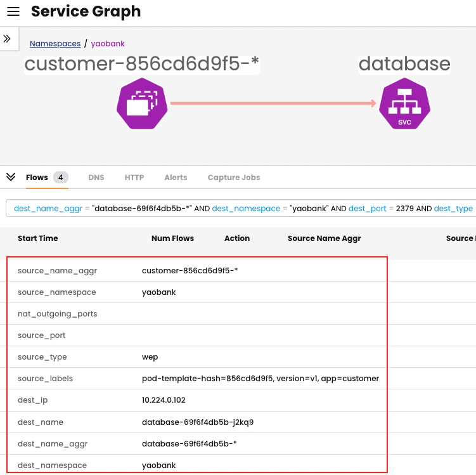The image size is (476, 475).
Task: Click the source_port field label
Action: click(42, 335)
